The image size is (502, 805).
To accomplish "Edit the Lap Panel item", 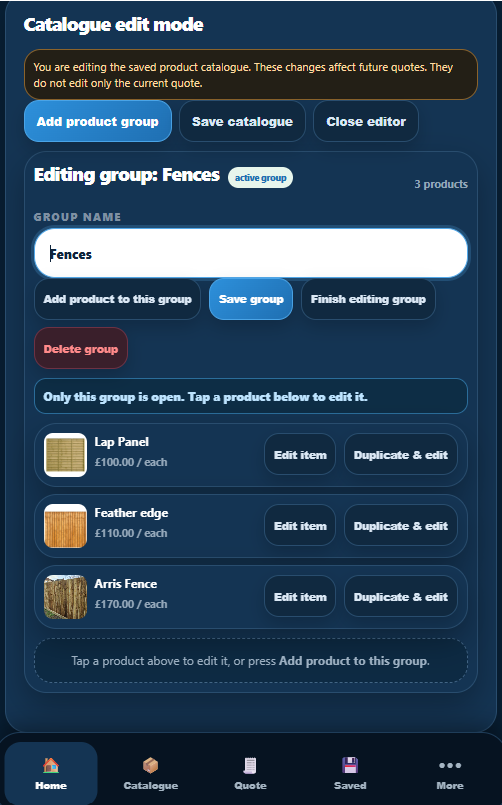I will pyautogui.click(x=300, y=455).
